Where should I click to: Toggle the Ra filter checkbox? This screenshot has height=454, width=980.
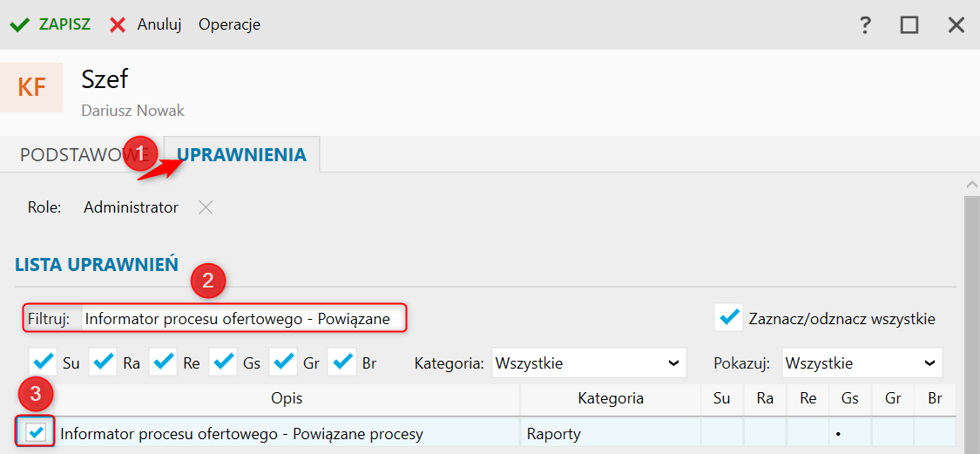(103, 362)
